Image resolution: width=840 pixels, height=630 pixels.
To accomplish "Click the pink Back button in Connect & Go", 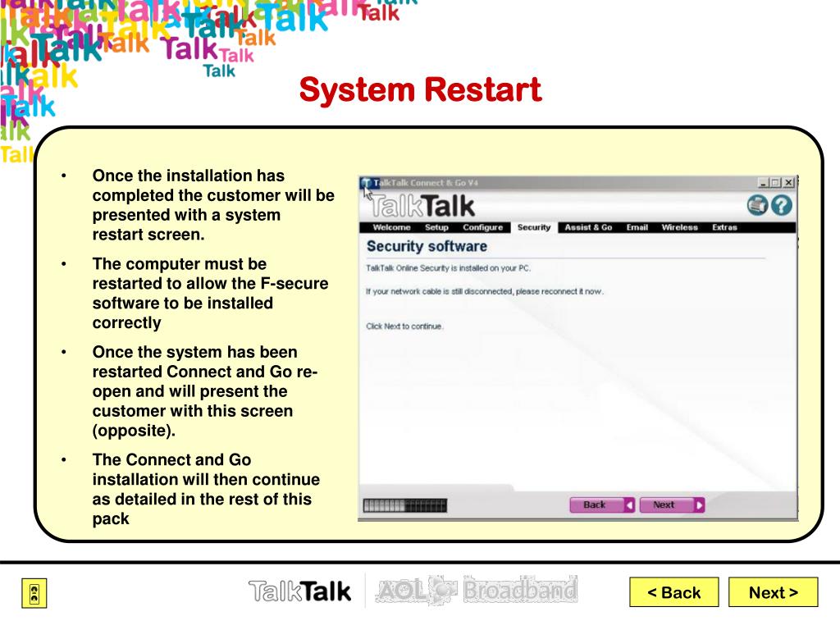I will tap(602, 504).
